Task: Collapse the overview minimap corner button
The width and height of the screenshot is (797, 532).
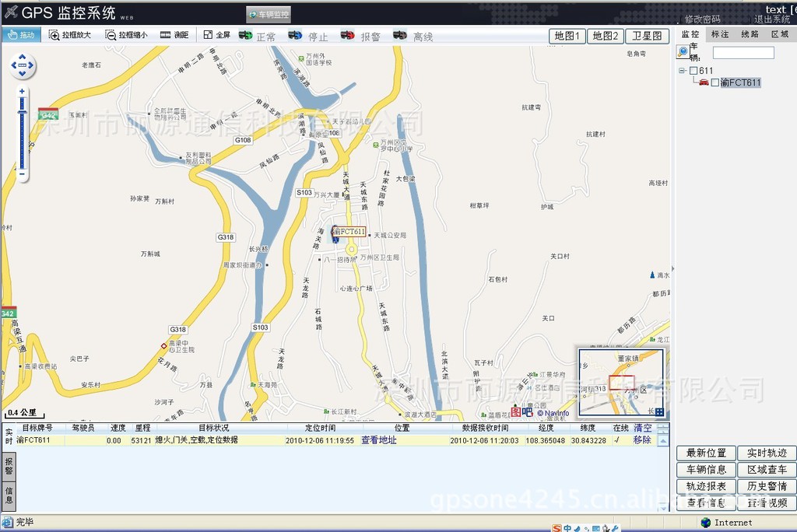Action: [x=659, y=412]
